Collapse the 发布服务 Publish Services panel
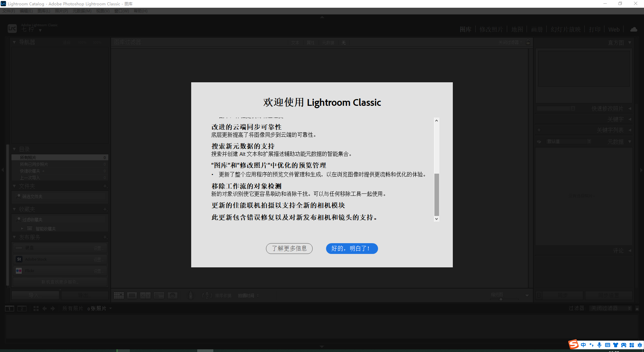The image size is (644, 352). pyautogui.click(x=14, y=237)
